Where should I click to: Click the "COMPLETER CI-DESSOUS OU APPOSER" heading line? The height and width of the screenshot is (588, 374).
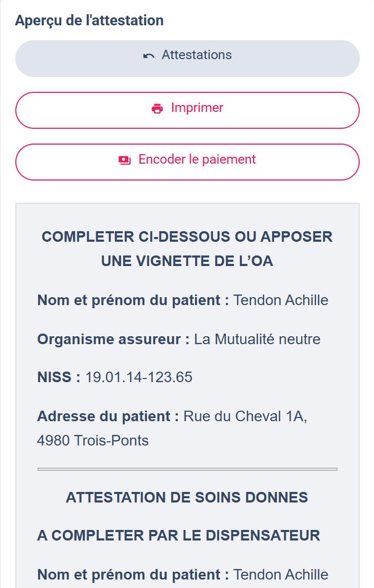point(187,236)
